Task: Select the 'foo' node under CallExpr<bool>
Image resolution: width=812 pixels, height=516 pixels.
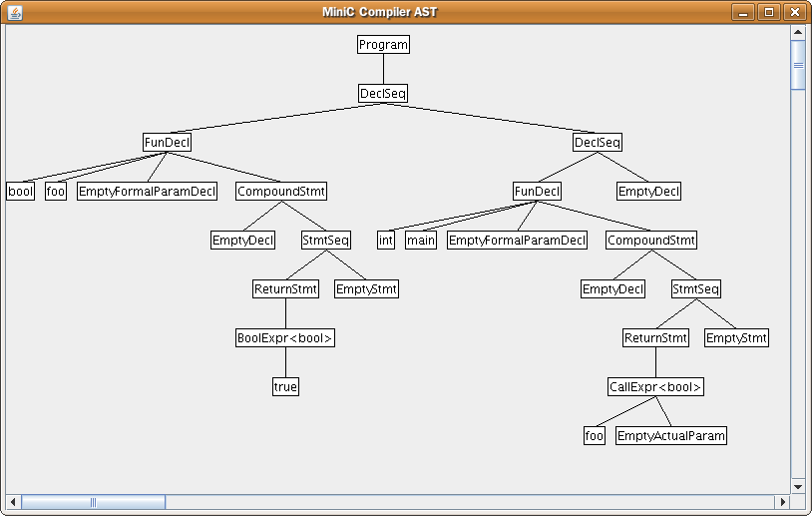Action: point(595,436)
